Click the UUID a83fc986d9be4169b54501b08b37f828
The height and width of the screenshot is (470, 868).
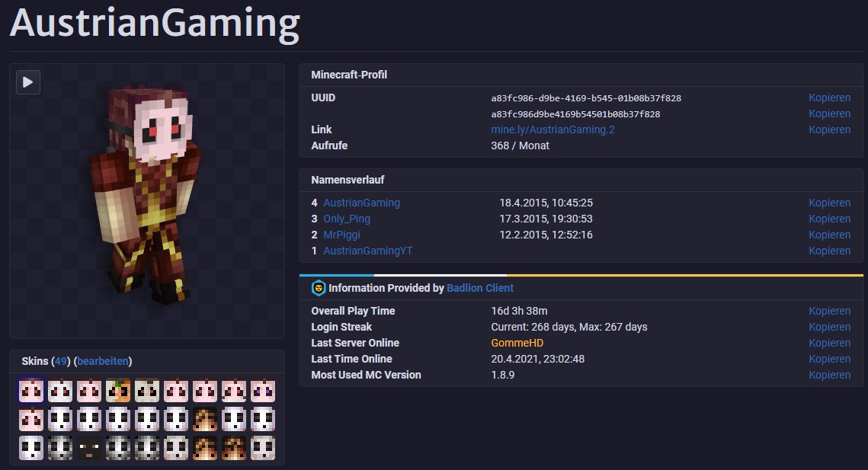[x=575, y=114]
